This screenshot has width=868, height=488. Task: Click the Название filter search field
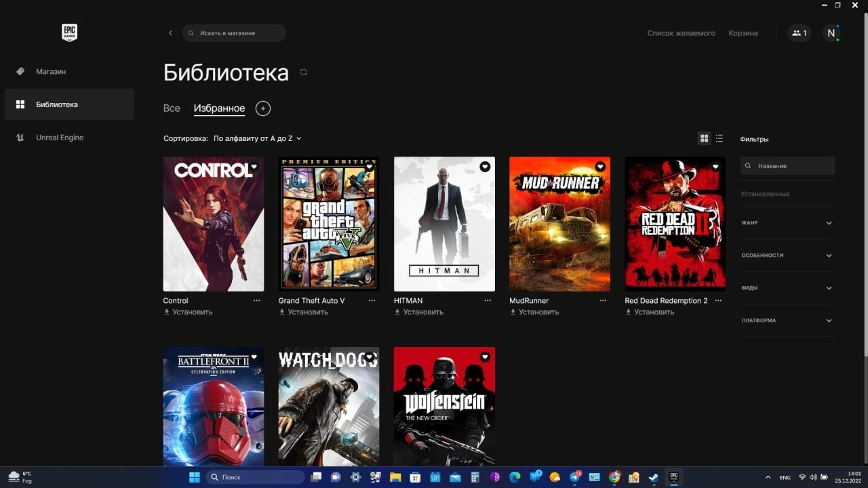click(787, 166)
